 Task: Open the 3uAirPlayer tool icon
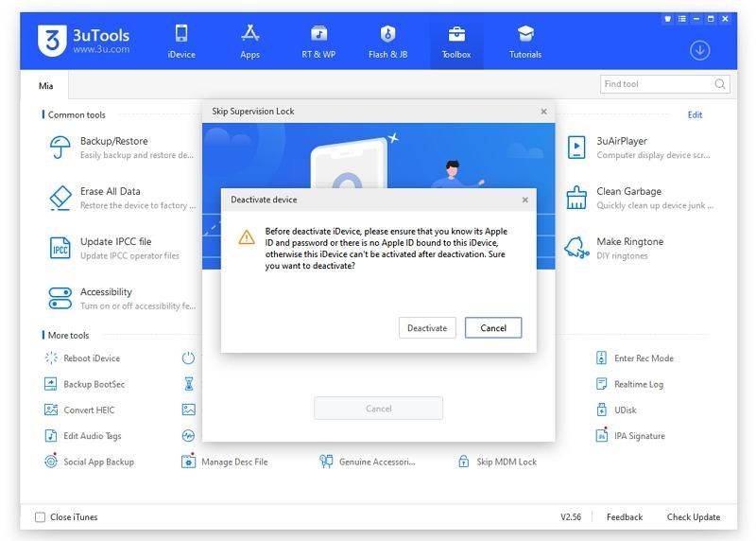(576, 148)
